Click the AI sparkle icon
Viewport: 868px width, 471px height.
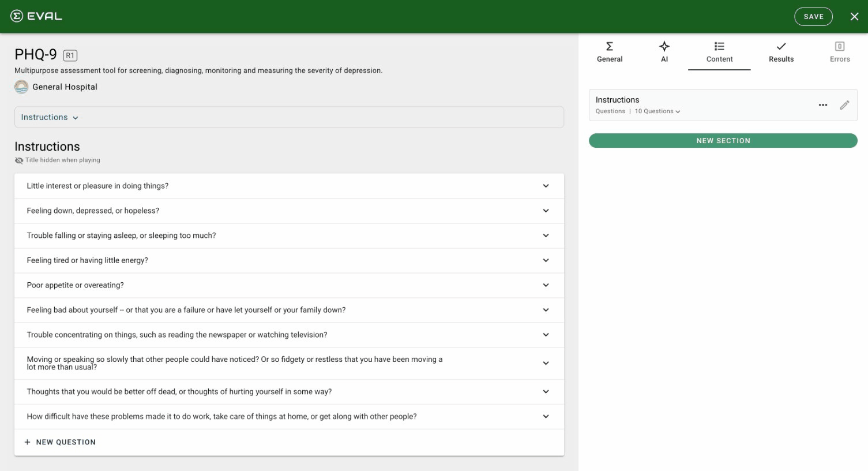664,46
